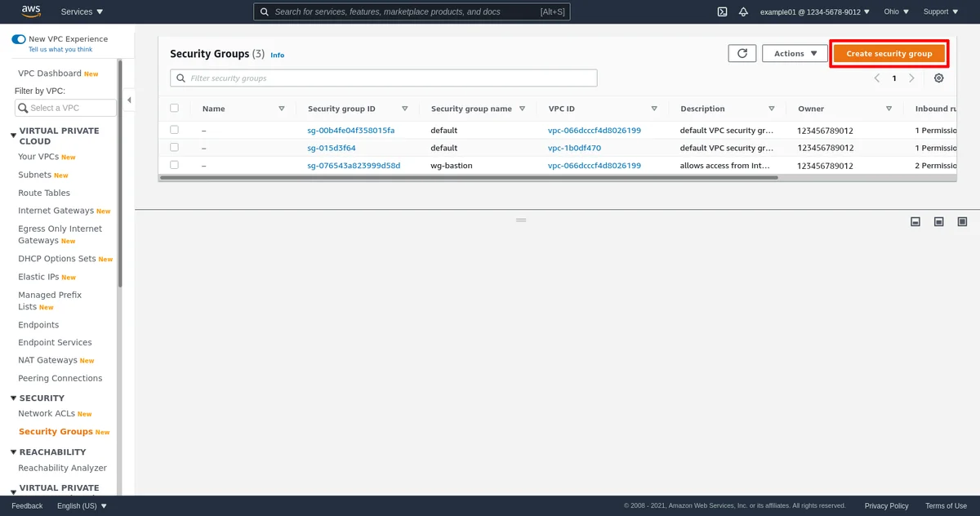Open the Actions dropdown menu
Image resolution: width=980 pixels, height=516 pixels.
tap(795, 53)
